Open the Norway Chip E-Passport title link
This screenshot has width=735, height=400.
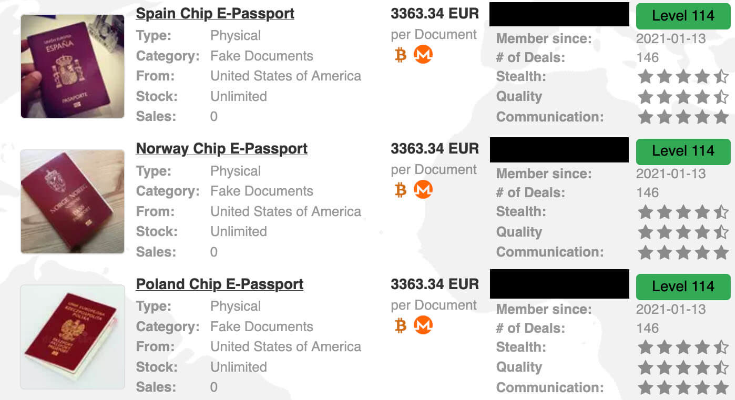pos(221,148)
